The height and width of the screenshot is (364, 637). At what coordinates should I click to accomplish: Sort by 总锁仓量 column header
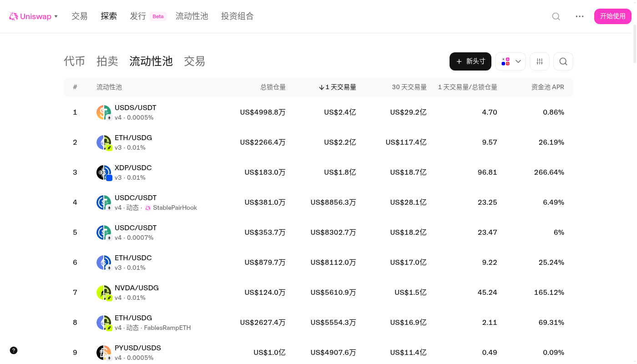pyautogui.click(x=273, y=87)
